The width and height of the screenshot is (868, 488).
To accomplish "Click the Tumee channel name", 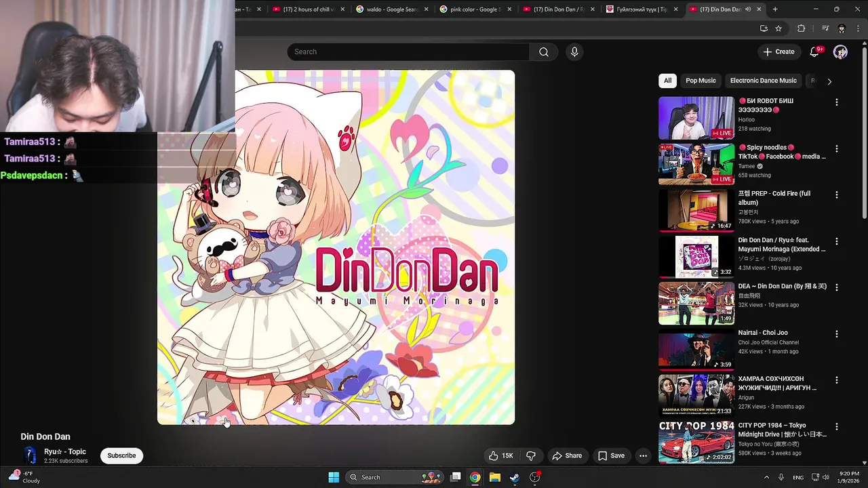I will [x=747, y=166].
